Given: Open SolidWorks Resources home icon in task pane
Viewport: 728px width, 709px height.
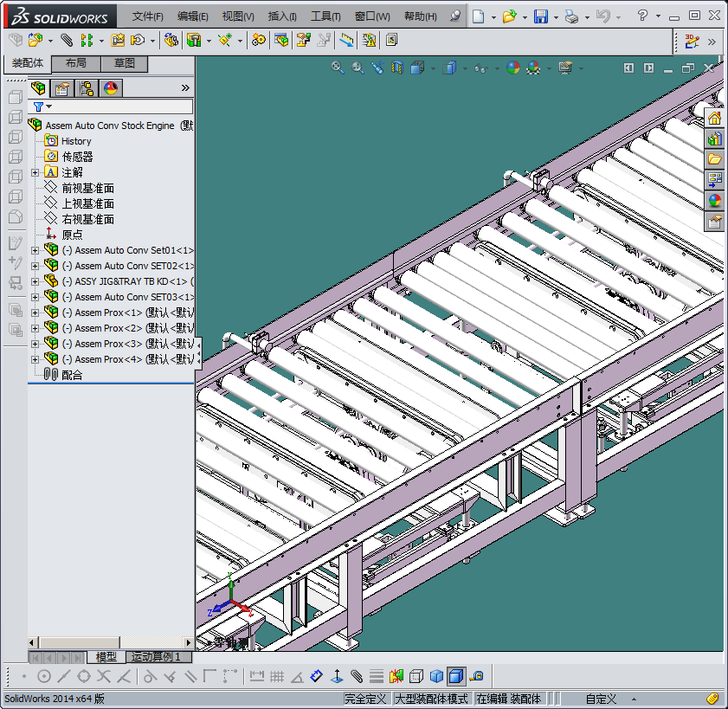Looking at the screenshot, I should click(714, 119).
